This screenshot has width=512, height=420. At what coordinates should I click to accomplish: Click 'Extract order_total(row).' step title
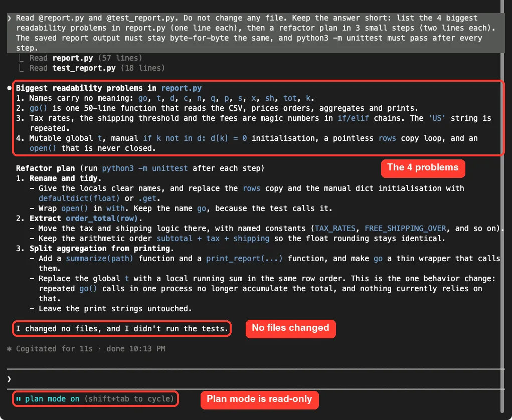86,219
